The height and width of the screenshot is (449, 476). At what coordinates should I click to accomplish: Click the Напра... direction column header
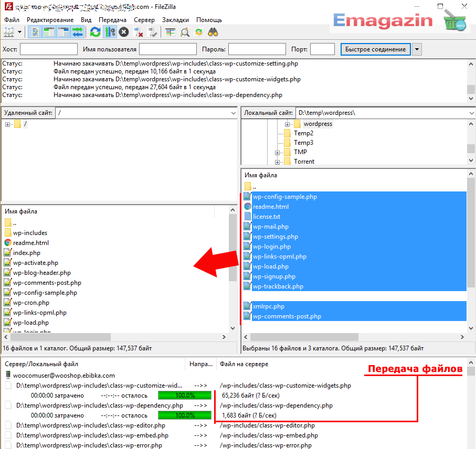point(200,364)
